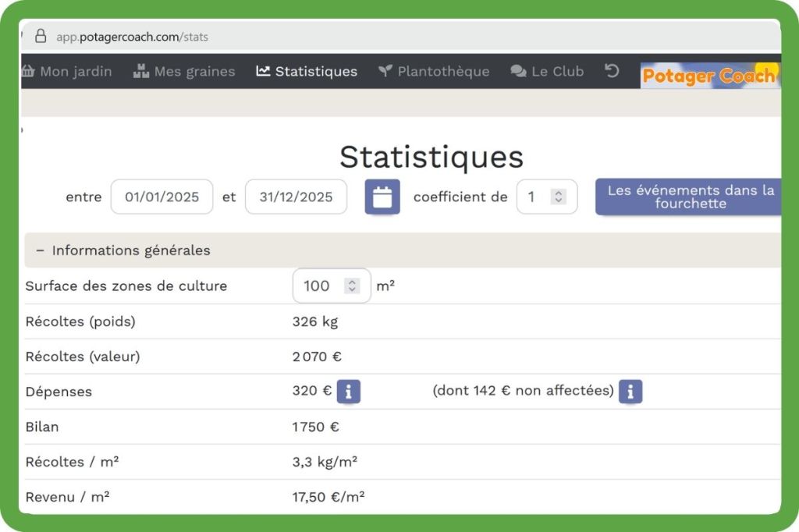This screenshot has height=532, width=799.
Task: Open Le Club menu item
Action: pos(547,71)
